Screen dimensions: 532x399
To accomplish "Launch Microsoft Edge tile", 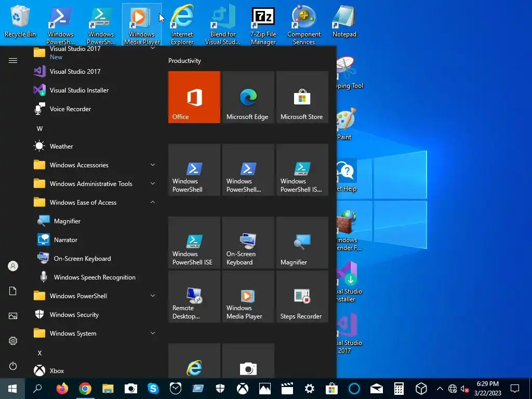I will pyautogui.click(x=248, y=97).
